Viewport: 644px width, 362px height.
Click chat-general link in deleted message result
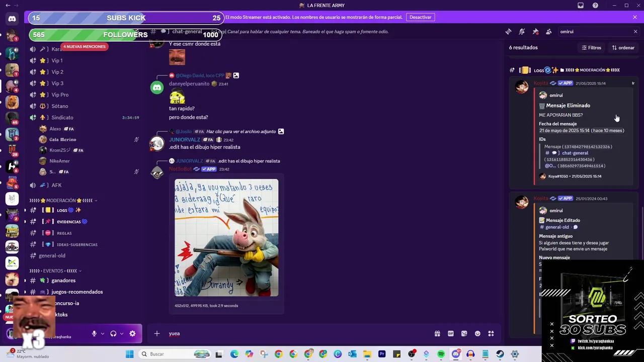(575, 153)
